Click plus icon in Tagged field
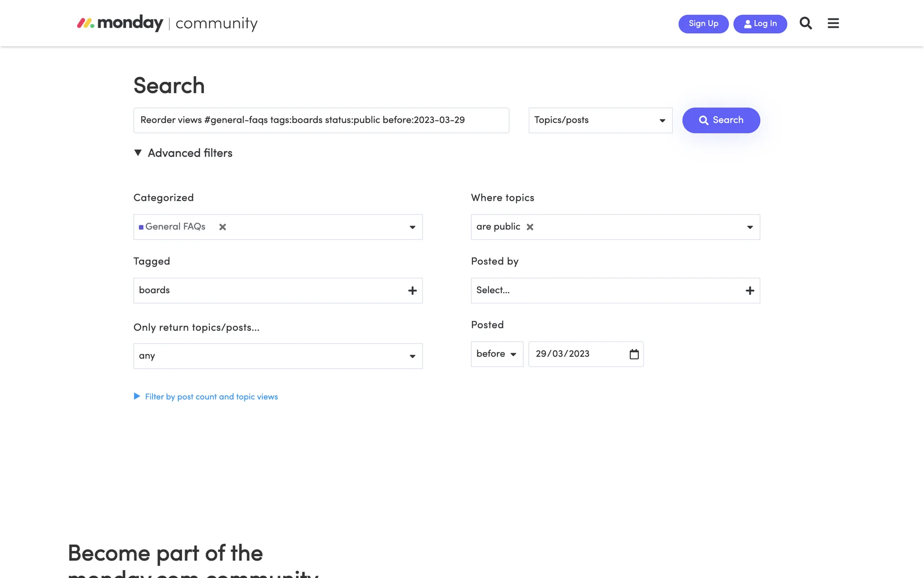The image size is (924, 578). tap(412, 290)
